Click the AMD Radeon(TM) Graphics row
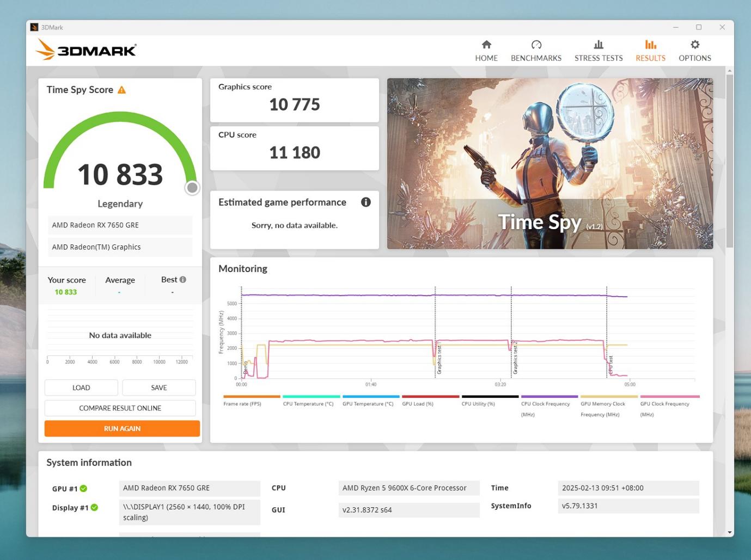 120,247
